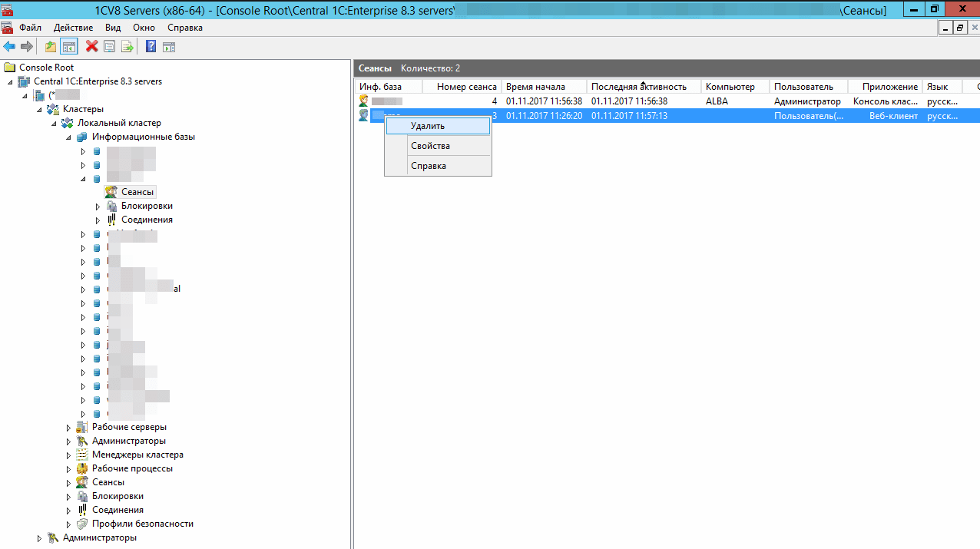Click the Номер сеанса column header

point(464,86)
